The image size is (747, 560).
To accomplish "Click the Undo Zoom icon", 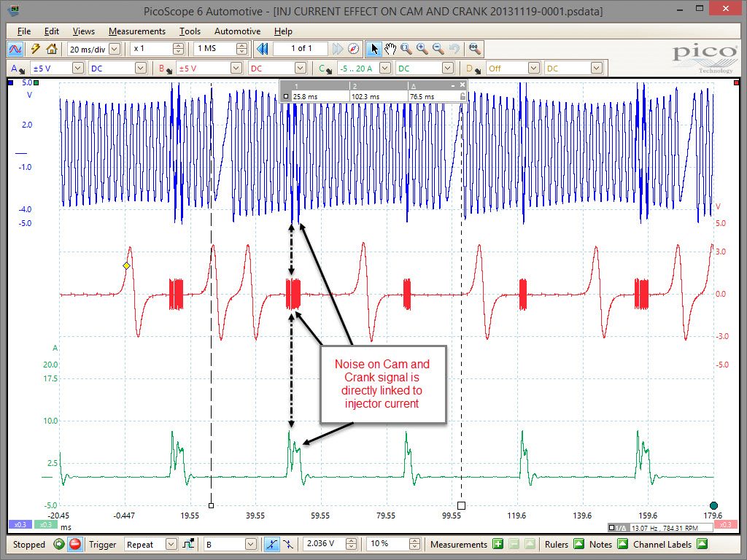I will pyautogui.click(x=454, y=49).
